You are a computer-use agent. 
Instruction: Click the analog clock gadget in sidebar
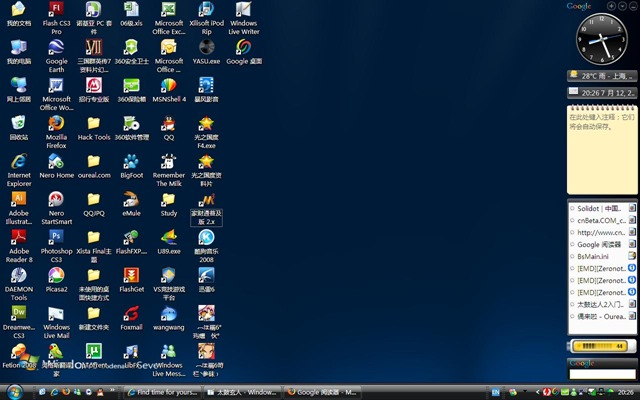[x=602, y=39]
